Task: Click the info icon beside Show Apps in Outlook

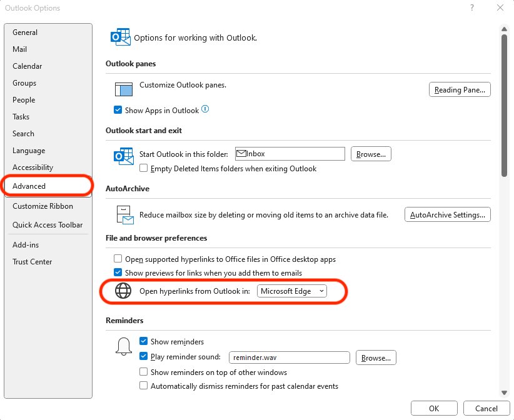Action: coord(205,109)
